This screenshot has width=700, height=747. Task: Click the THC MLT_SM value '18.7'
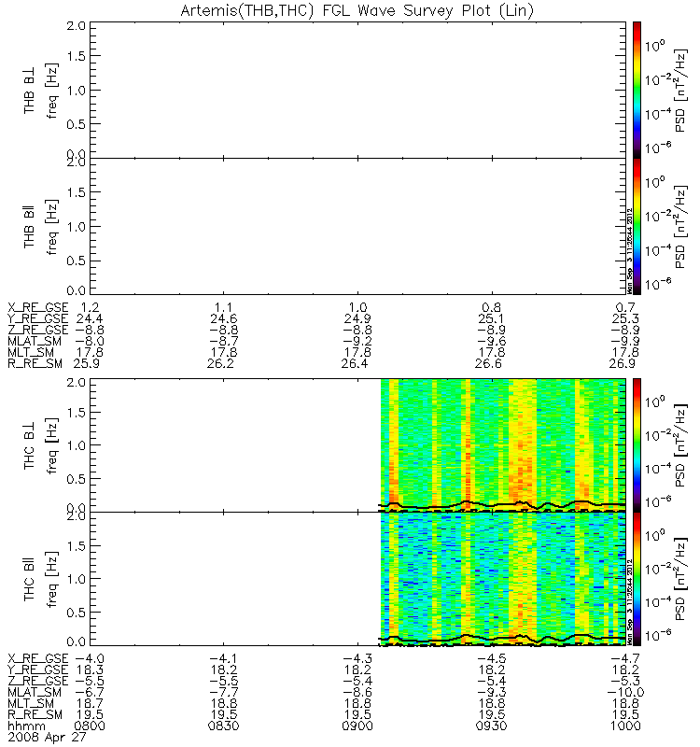pos(90,704)
